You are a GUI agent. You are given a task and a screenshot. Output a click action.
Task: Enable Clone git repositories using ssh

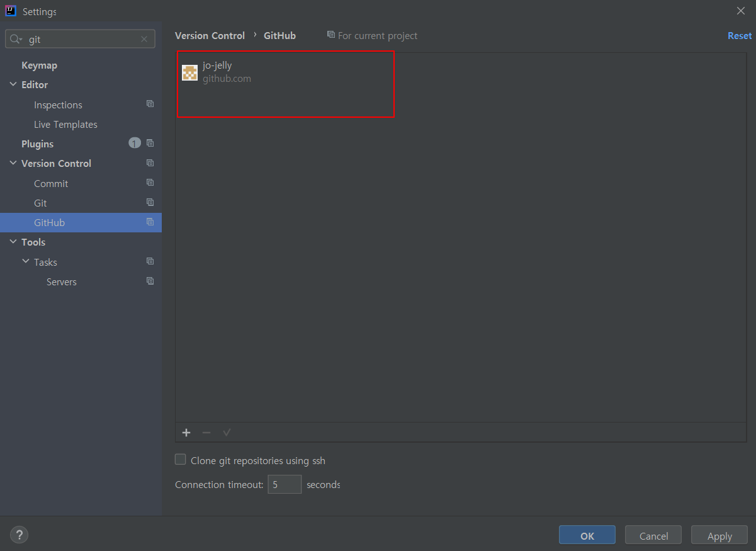[x=181, y=460]
